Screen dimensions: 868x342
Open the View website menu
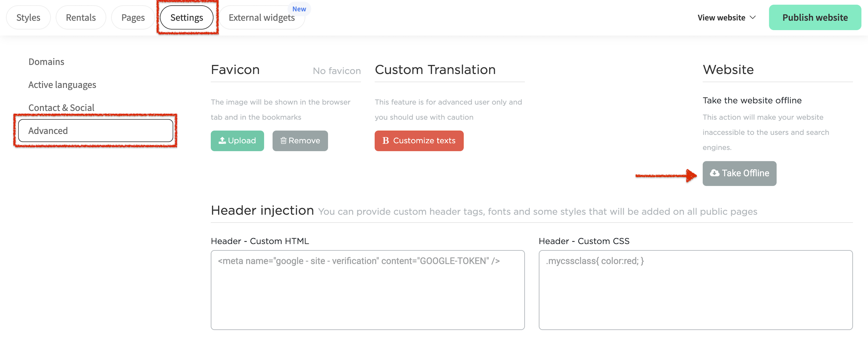point(721,17)
